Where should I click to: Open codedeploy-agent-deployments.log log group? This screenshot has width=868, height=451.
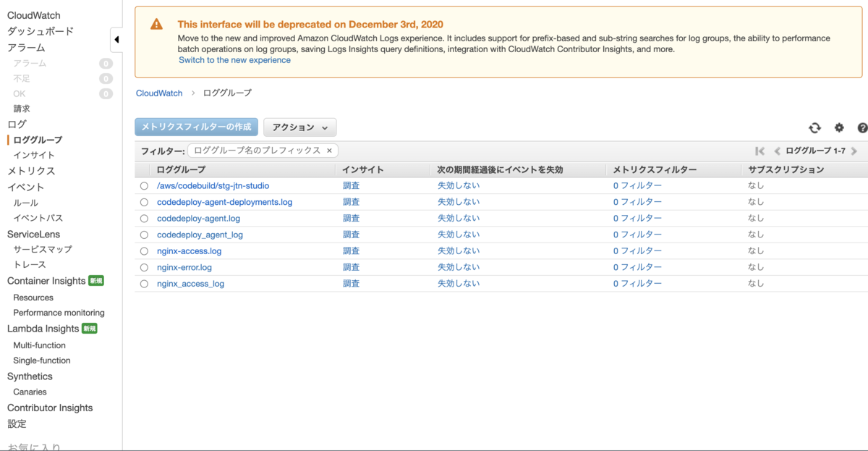pos(224,202)
